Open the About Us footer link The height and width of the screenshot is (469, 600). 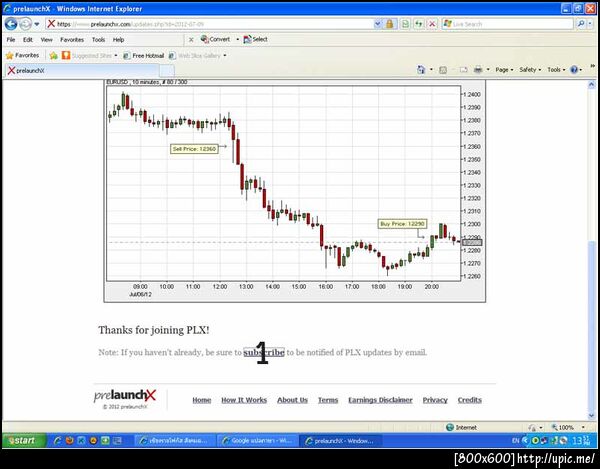coord(292,400)
